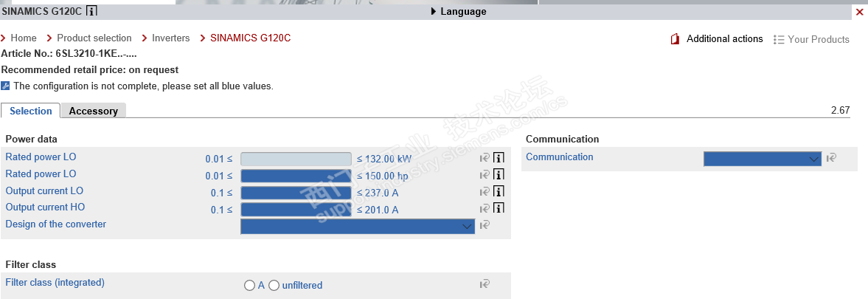Viewport: 868px width, 299px height.
Task: Reset the Output current LO value
Action: 485,192
